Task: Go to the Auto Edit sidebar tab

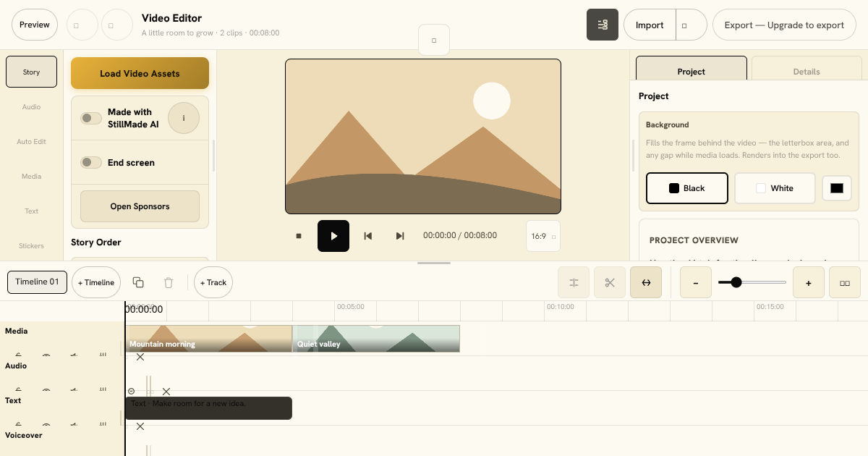Action: [31, 141]
